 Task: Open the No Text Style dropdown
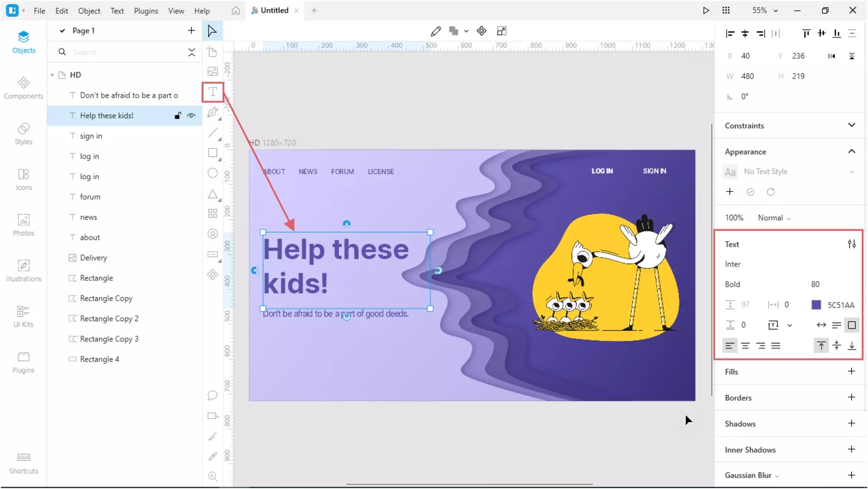(790, 171)
